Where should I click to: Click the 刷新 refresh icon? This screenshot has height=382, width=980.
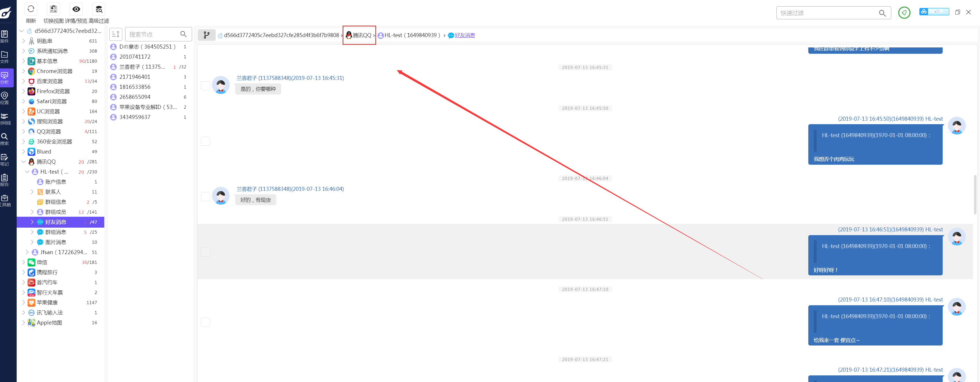tap(31, 9)
